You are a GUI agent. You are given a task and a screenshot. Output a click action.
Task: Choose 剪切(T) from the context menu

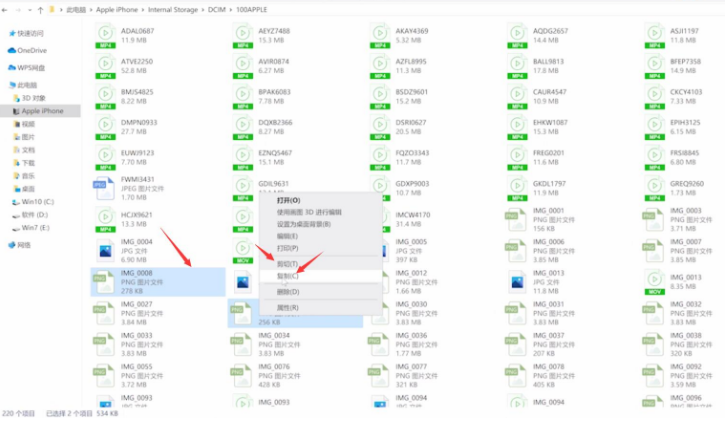point(288,264)
